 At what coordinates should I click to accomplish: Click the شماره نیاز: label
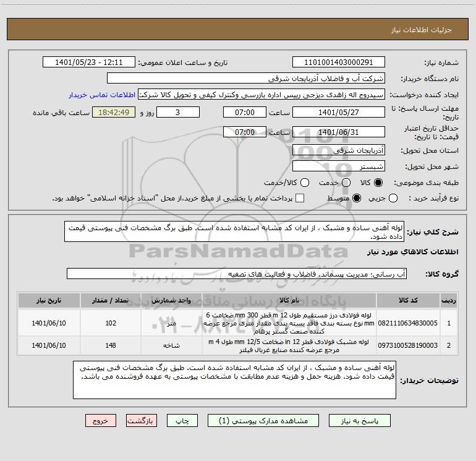441,63
